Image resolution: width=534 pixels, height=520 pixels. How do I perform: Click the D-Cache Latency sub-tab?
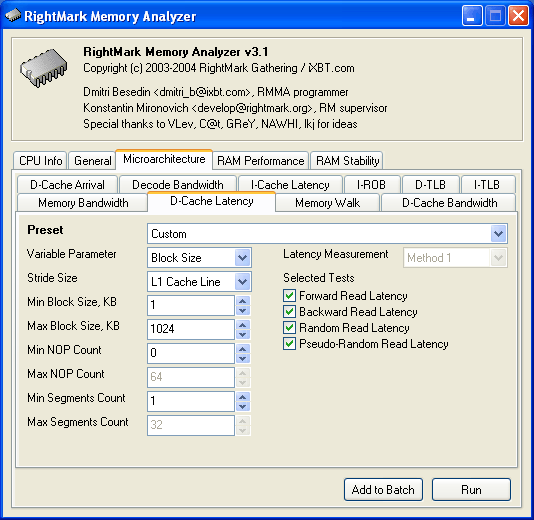[x=211, y=201]
